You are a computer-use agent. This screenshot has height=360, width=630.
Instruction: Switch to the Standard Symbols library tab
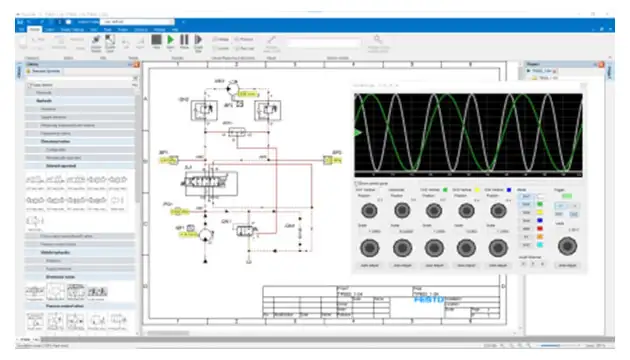point(44,71)
